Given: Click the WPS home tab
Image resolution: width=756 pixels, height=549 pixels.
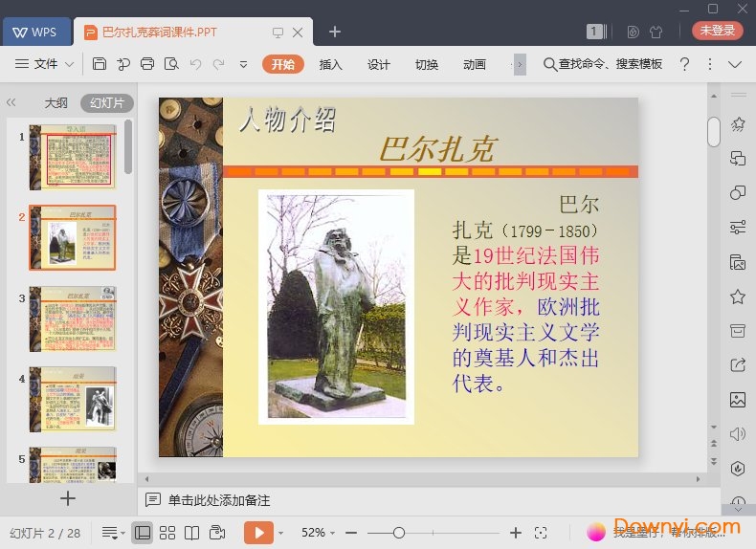Looking at the screenshot, I should click(36, 33).
